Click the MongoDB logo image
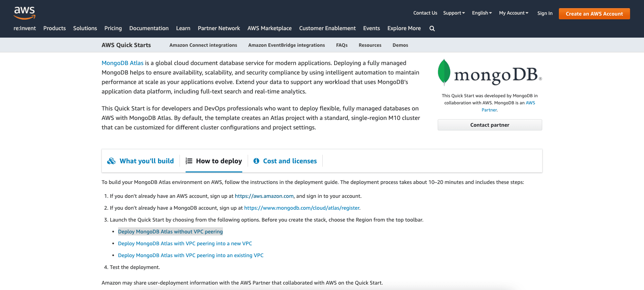This screenshot has height=290, width=644. [x=490, y=73]
